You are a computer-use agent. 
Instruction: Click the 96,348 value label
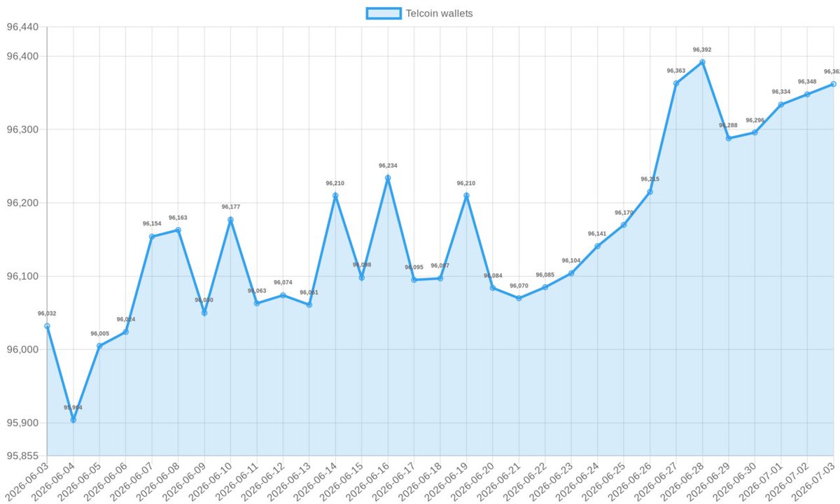point(807,82)
